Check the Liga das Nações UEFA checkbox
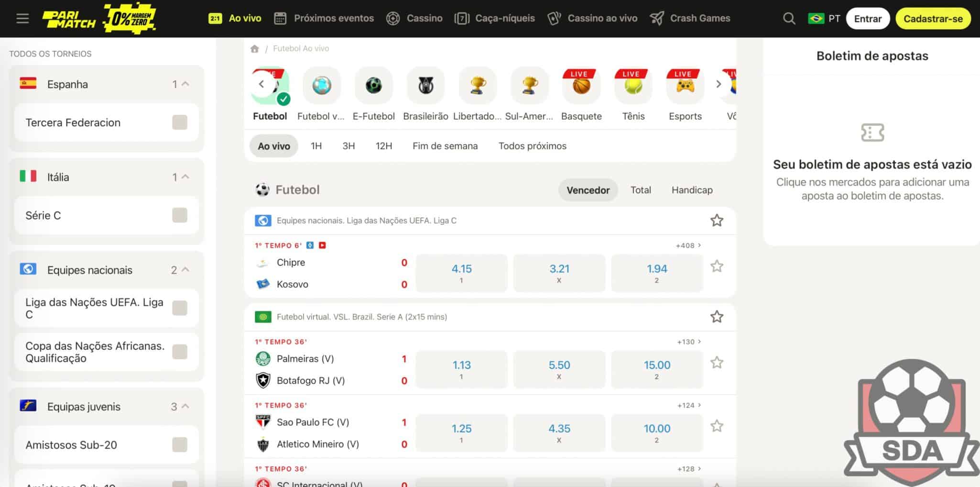Image resolution: width=980 pixels, height=487 pixels. (180, 308)
